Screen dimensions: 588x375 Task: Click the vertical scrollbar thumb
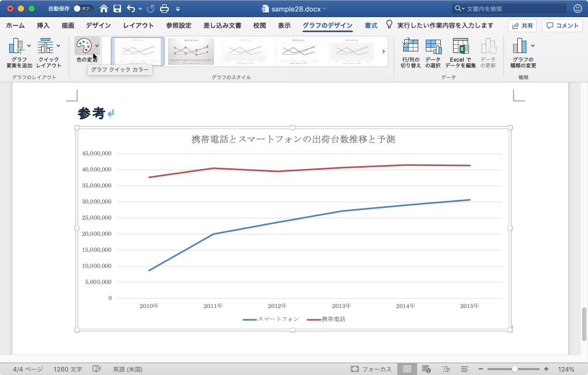584,324
